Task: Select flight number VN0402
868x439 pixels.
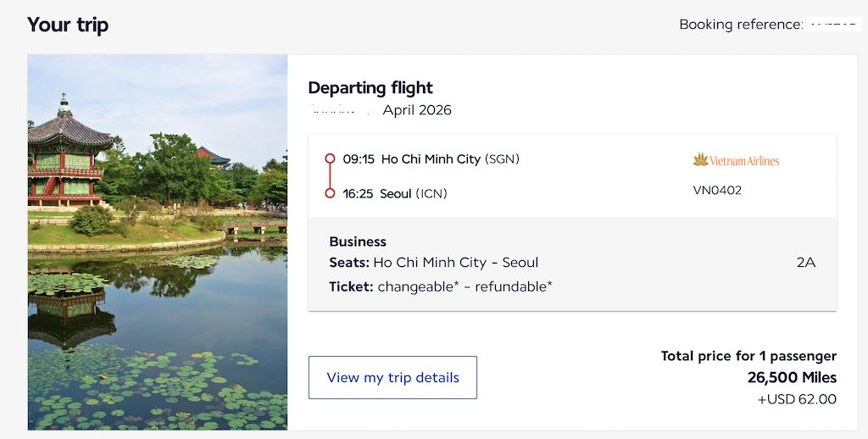Action: pyautogui.click(x=717, y=190)
